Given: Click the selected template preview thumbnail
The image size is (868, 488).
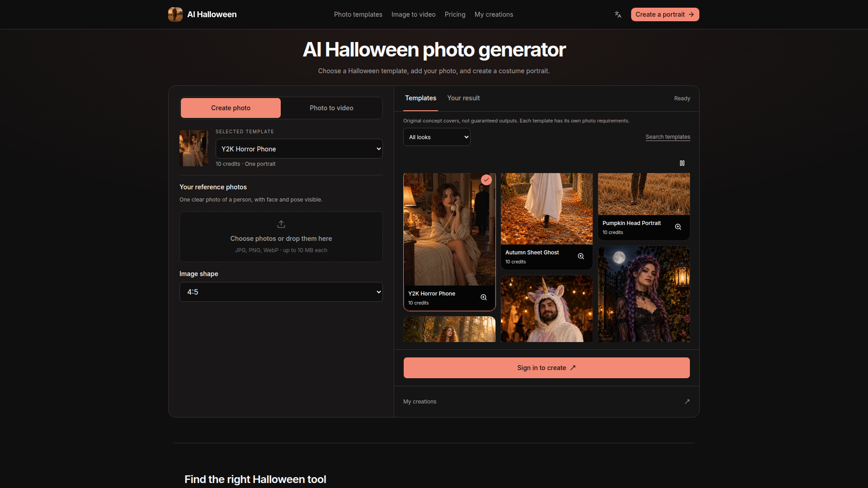Looking at the screenshot, I should pos(194,148).
